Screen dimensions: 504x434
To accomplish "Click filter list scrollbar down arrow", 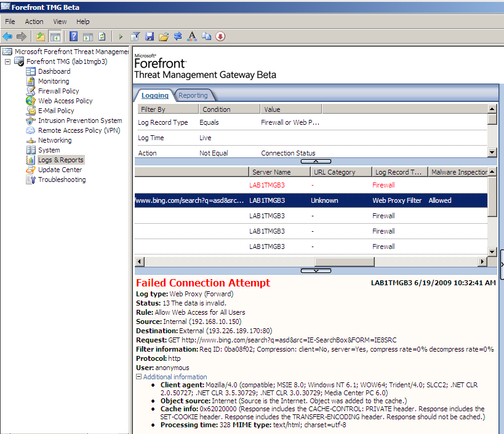I will 492,152.
